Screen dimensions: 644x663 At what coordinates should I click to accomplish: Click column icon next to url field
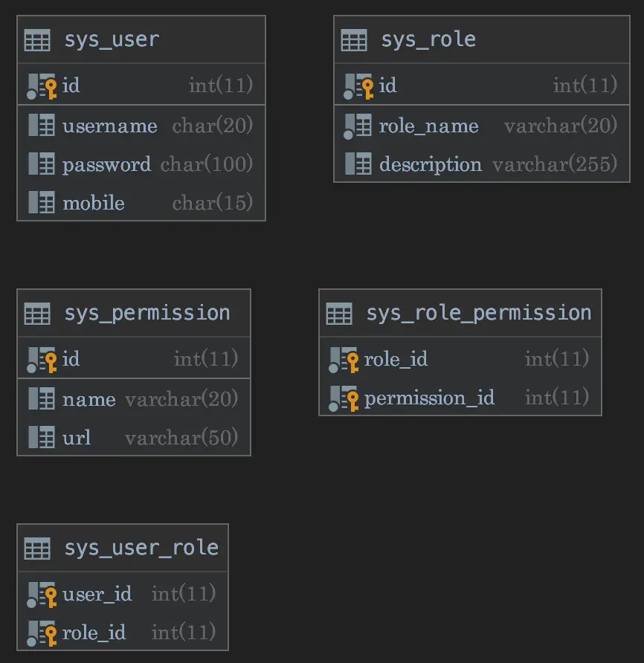pyautogui.click(x=42, y=437)
